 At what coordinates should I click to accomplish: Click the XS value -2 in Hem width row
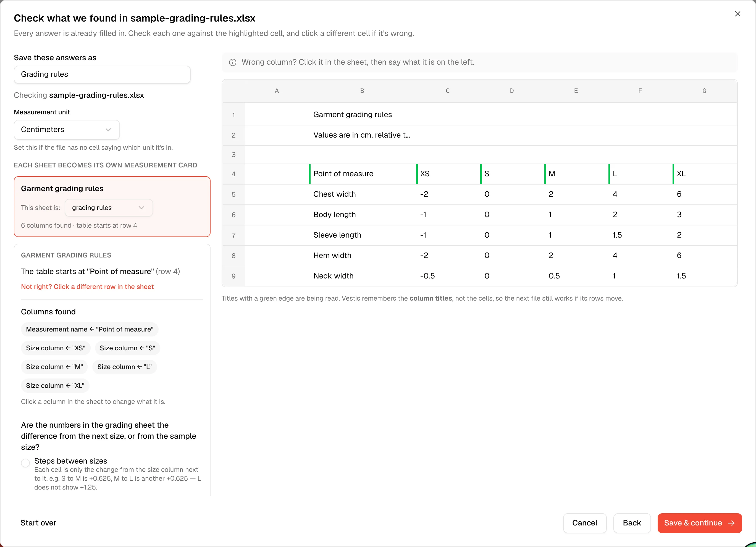[448, 256]
